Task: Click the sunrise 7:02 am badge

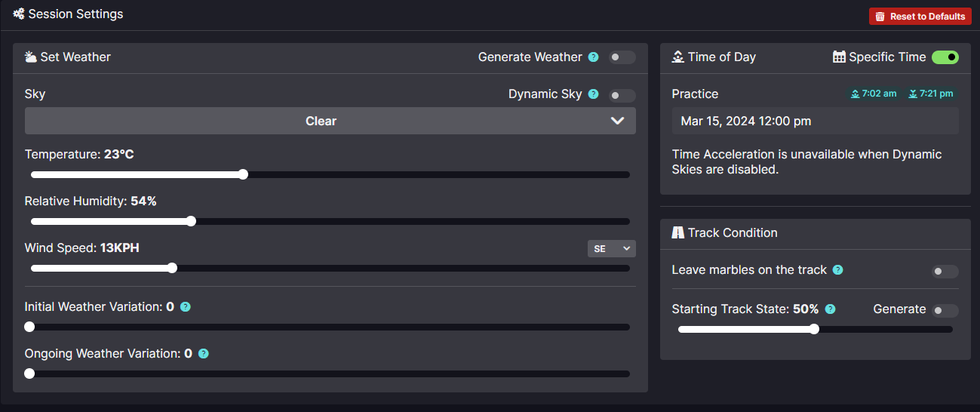Action: (874, 94)
